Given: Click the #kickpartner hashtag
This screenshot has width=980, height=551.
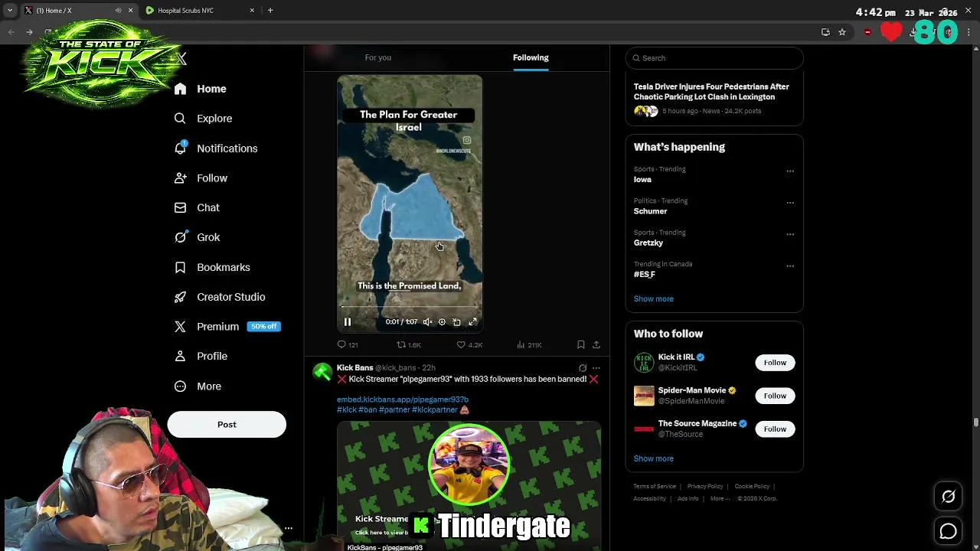Looking at the screenshot, I should pos(434,409).
